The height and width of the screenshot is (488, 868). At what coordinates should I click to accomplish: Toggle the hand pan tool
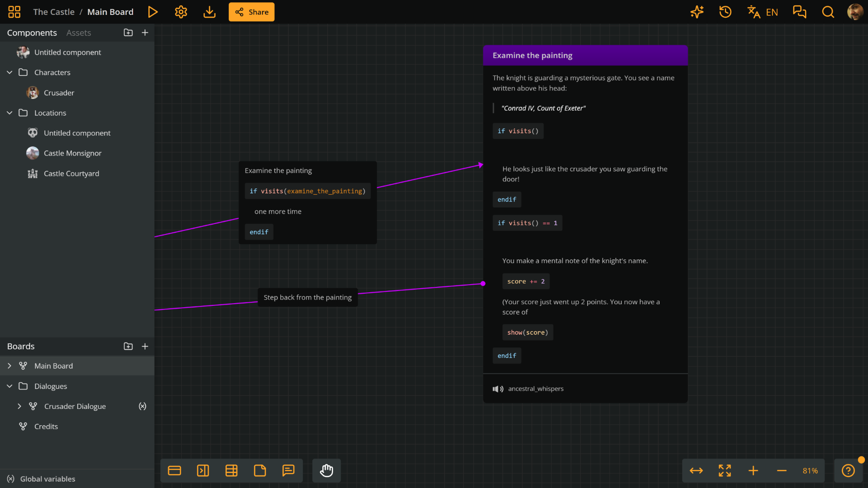tap(326, 471)
